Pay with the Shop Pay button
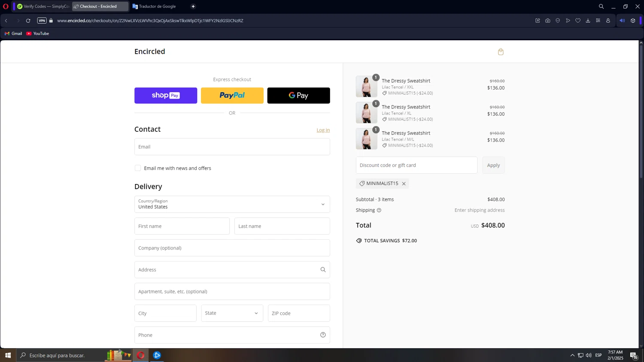The height and width of the screenshot is (362, 644). coord(166,96)
